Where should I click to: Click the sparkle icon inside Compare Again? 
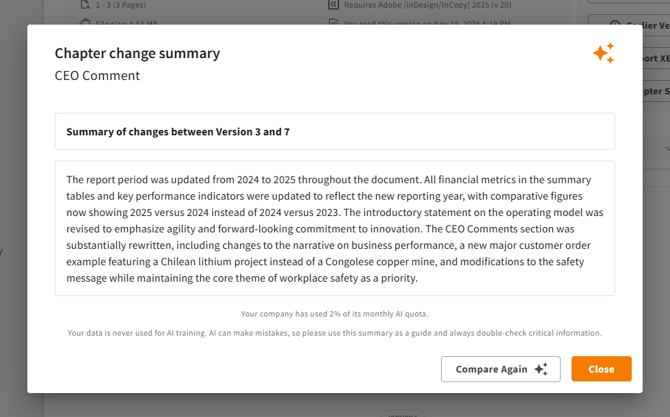tap(541, 369)
